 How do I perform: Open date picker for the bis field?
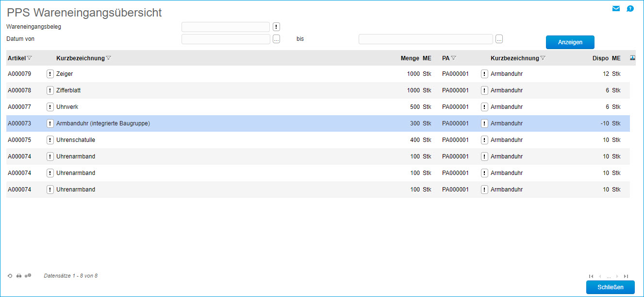[499, 39]
